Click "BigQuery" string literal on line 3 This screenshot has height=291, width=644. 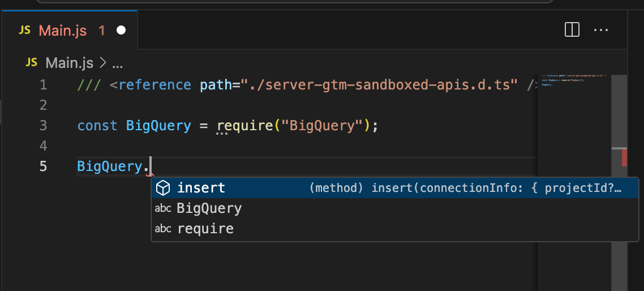[321, 125]
